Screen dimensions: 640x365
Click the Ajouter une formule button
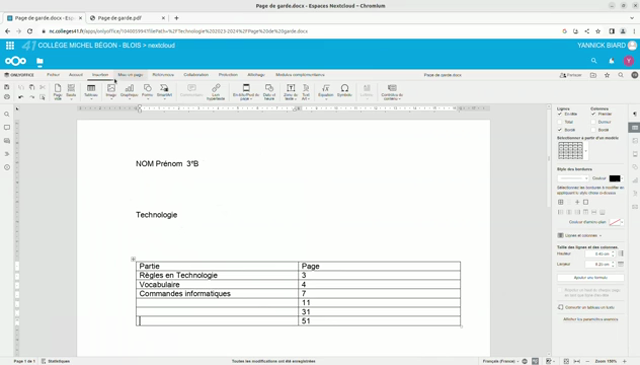click(x=591, y=278)
